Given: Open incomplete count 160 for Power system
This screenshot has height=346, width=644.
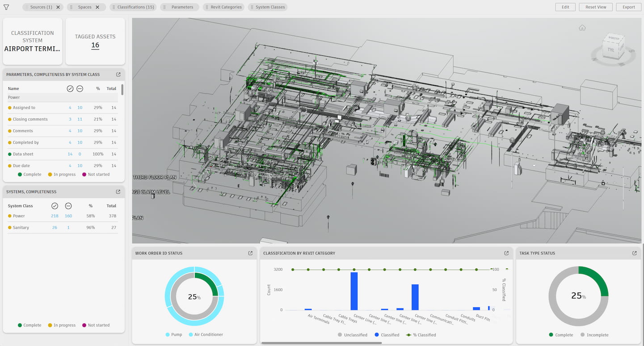Looking at the screenshot, I should click(68, 216).
